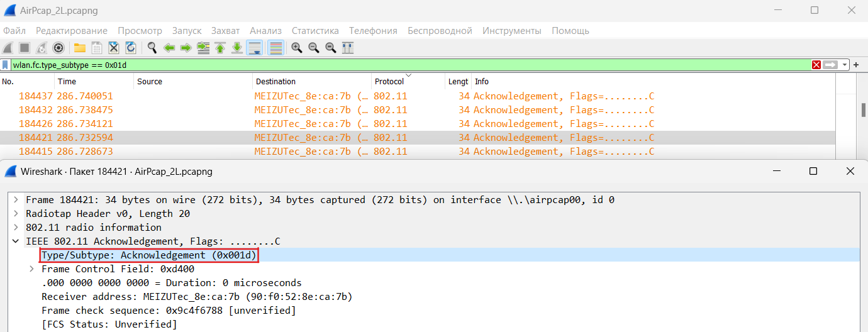Jump to first packet icon
The height and width of the screenshot is (332, 868).
pyautogui.click(x=220, y=48)
